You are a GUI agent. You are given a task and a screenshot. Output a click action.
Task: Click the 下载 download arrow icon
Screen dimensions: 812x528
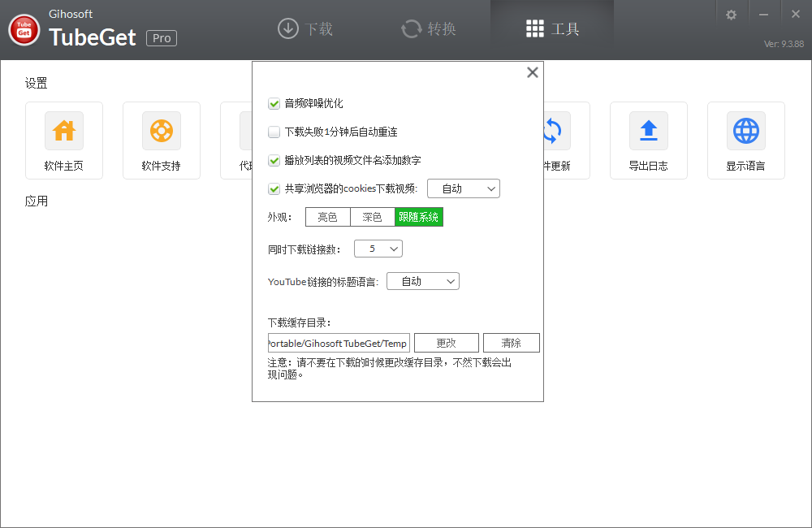[287, 28]
